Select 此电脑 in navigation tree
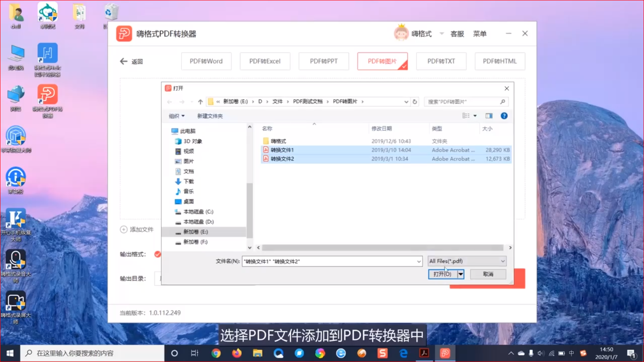This screenshot has height=362, width=644. click(x=183, y=131)
